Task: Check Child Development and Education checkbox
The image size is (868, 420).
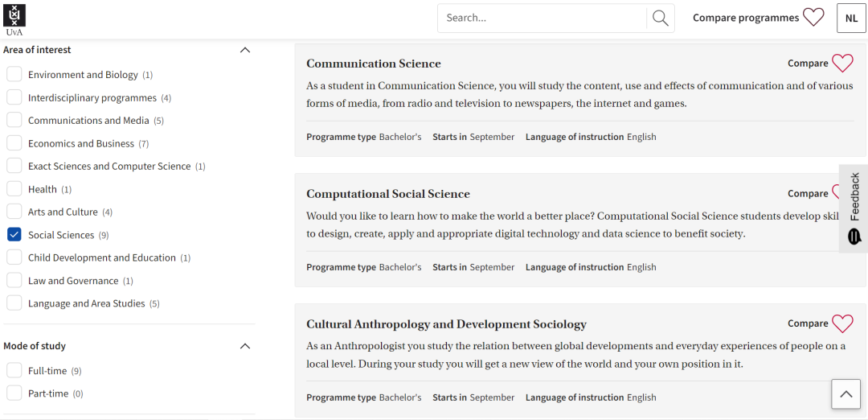Action: [14, 257]
